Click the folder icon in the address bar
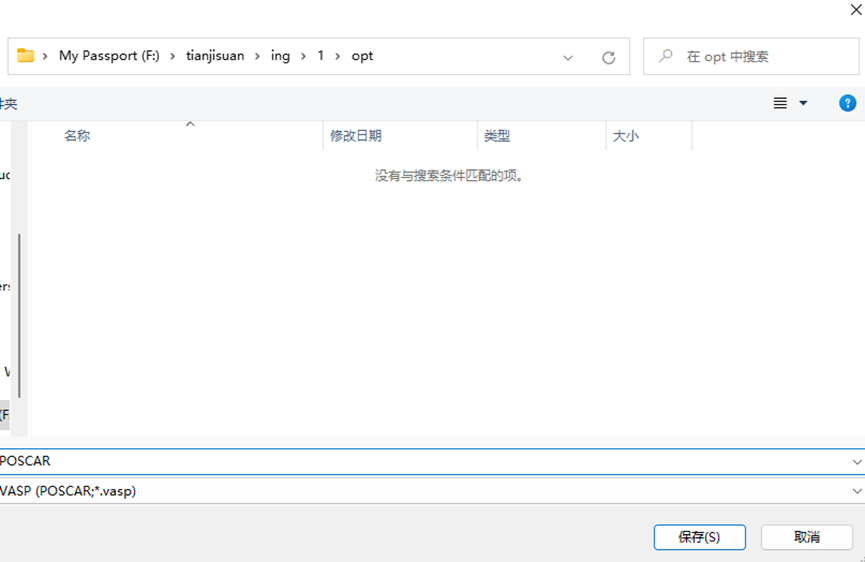 (25, 56)
